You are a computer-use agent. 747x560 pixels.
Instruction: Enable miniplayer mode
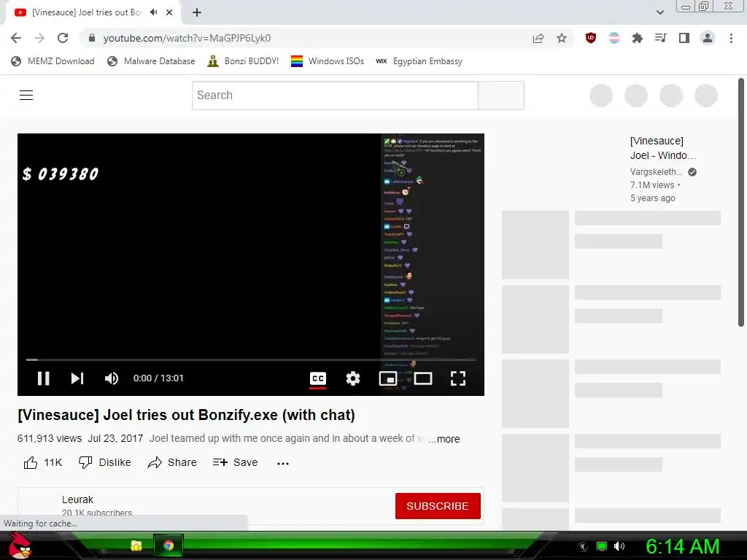[388, 378]
